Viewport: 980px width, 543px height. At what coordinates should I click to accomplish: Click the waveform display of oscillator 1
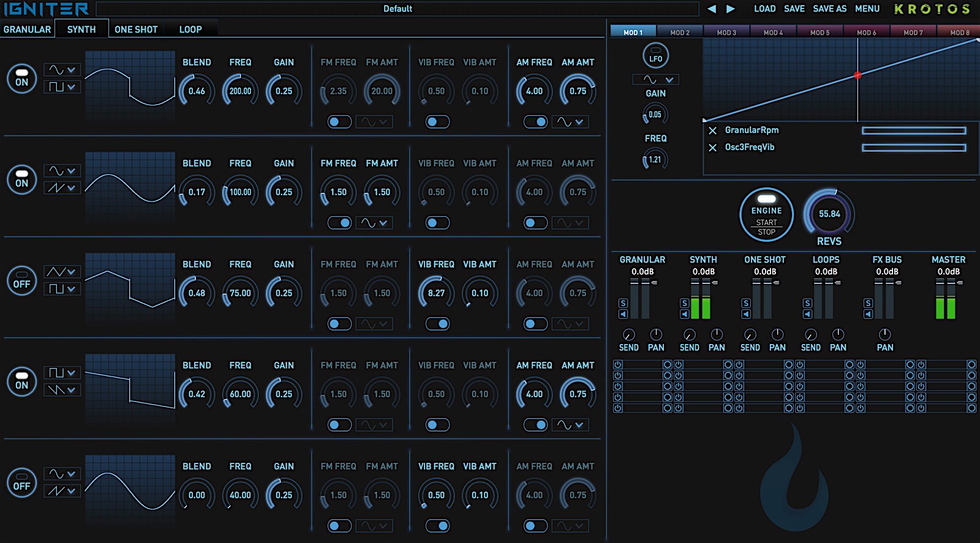[x=130, y=84]
